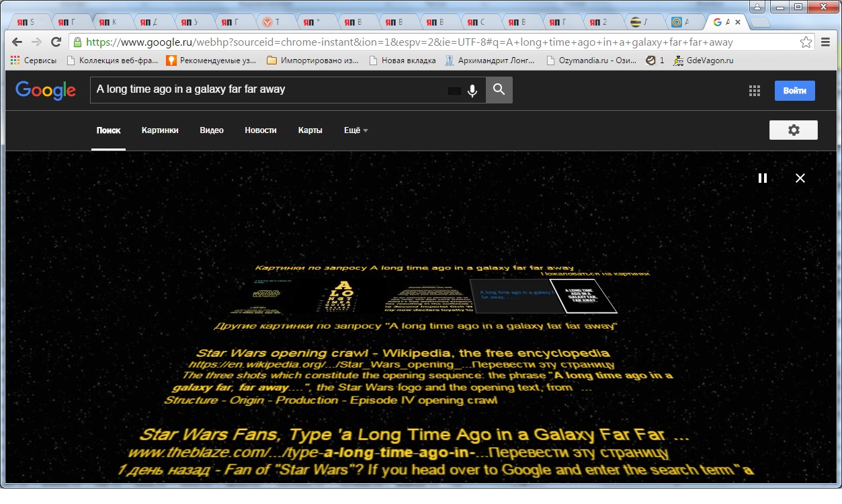Open the white-bordered black text thumbnail
842x504 pixels.
[x=583, y=296]
